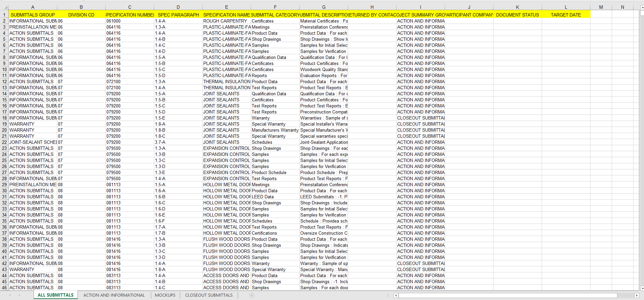644x300 pixels.
Task: Select column G by its header
Action: [x=324, y=7]
